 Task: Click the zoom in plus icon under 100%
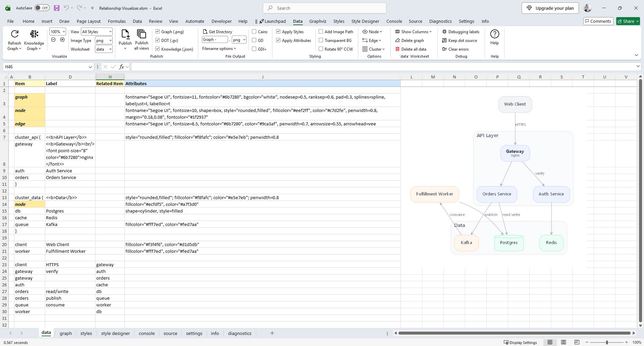(x=62, y=40)
